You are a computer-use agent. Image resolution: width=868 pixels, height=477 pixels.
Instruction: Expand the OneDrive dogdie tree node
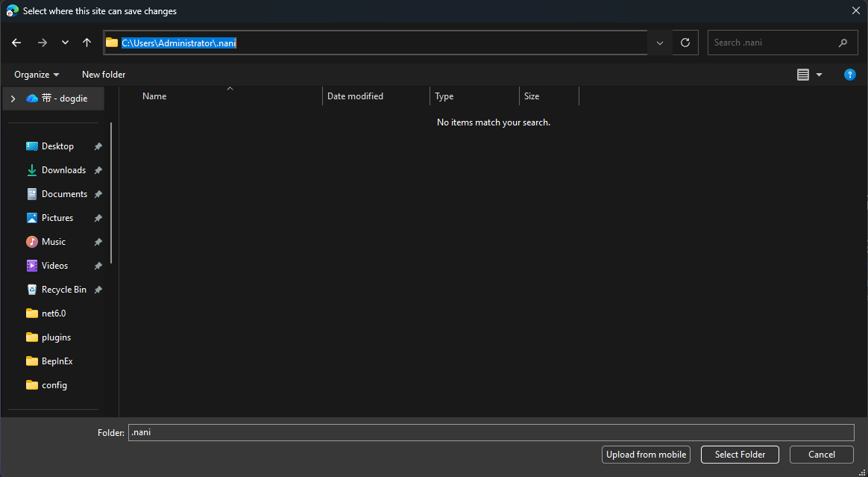tap(13, 99)
